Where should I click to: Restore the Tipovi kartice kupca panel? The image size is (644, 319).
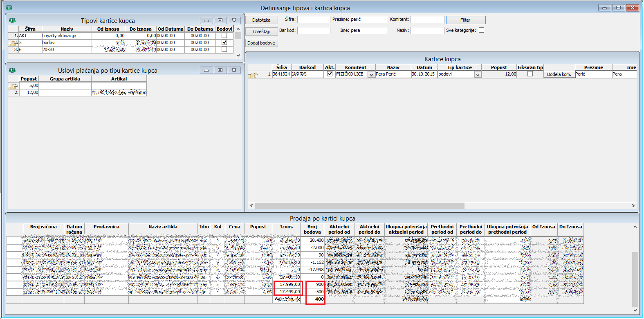(x=220, y=20)
